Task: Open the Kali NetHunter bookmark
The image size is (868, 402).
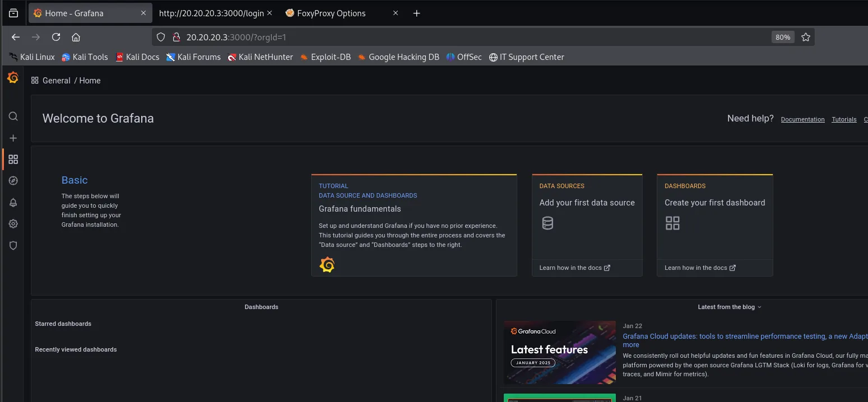Action: pos(261,57)
